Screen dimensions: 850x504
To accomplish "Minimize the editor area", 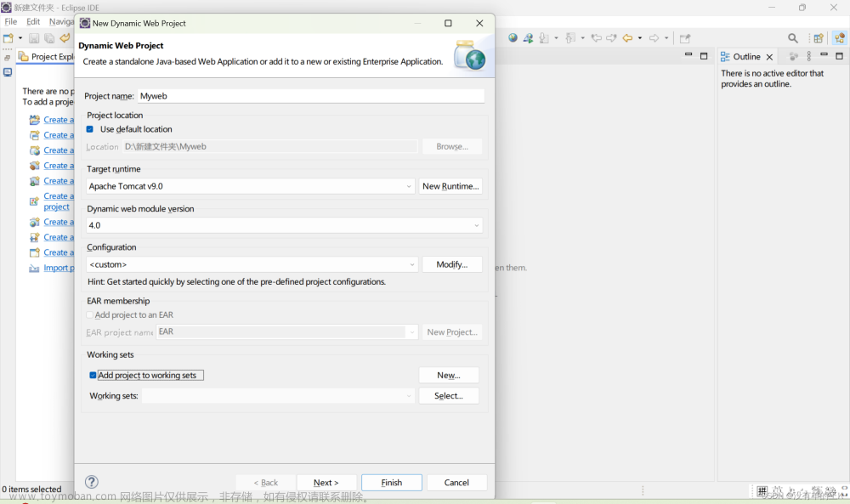I will pos(688,55).
